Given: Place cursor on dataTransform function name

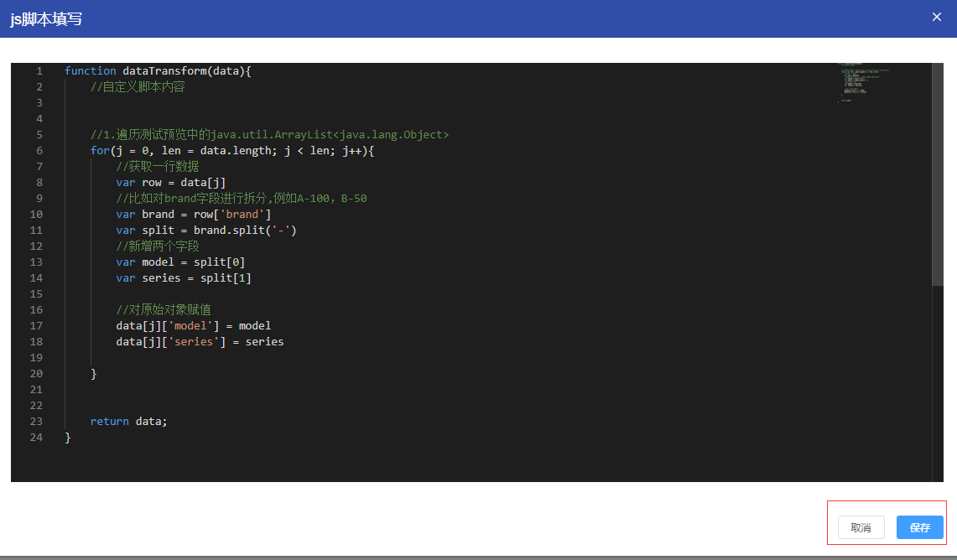Looking at the screenshot, I should [164, 71].
